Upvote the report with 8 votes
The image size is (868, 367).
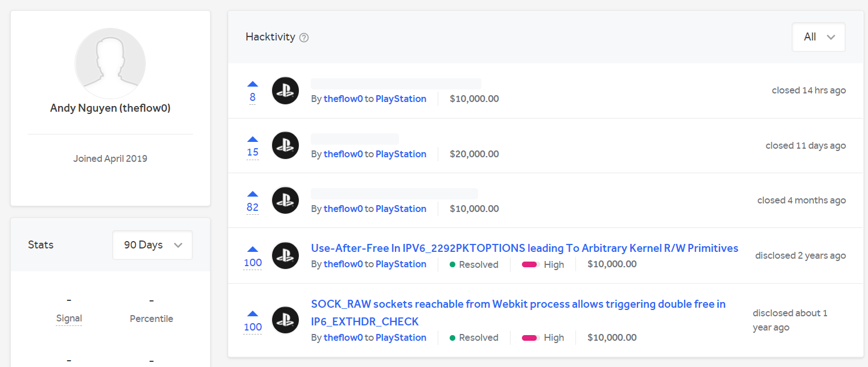[x=253, y=84]
